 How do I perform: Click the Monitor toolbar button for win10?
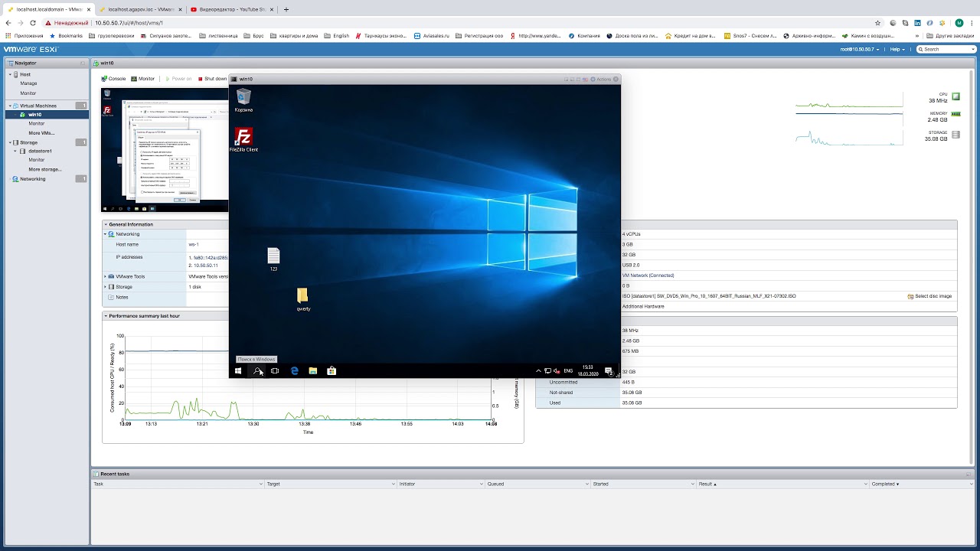pos(143,79)
